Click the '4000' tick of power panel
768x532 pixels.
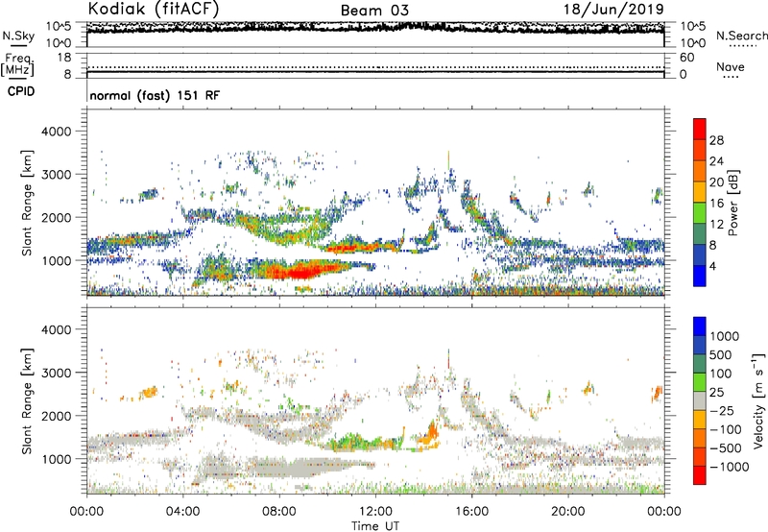56,132
